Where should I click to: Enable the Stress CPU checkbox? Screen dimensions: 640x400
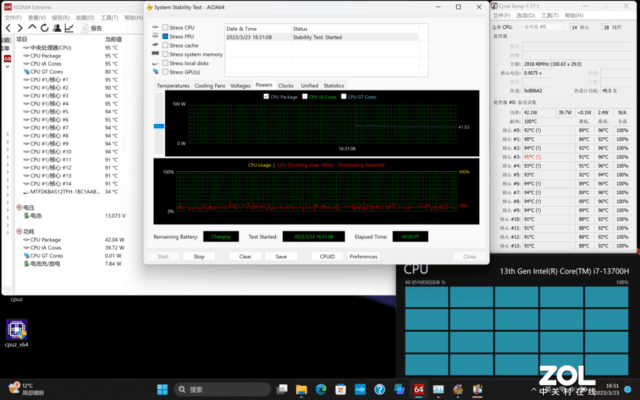pyautogui.click(x=165, y=27)
